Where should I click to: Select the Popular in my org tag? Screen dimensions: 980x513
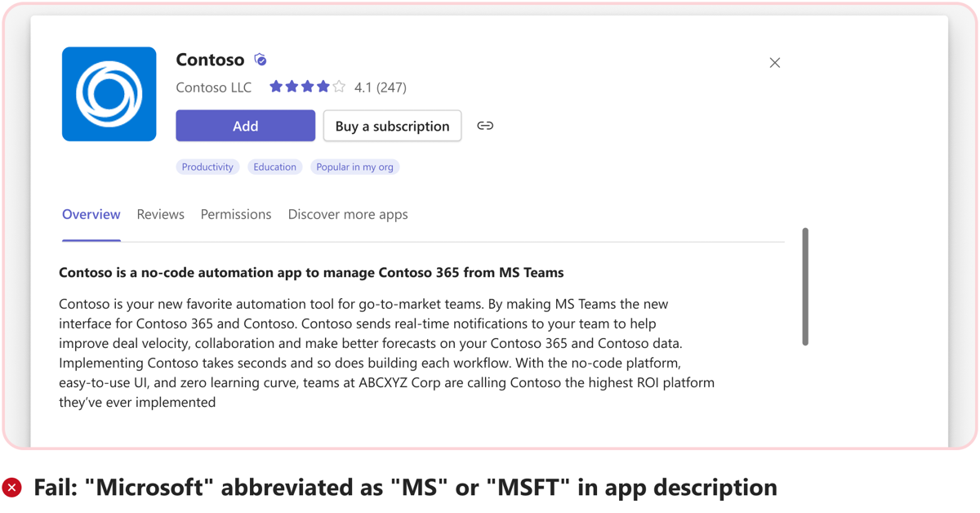click(x=354, y=167)
